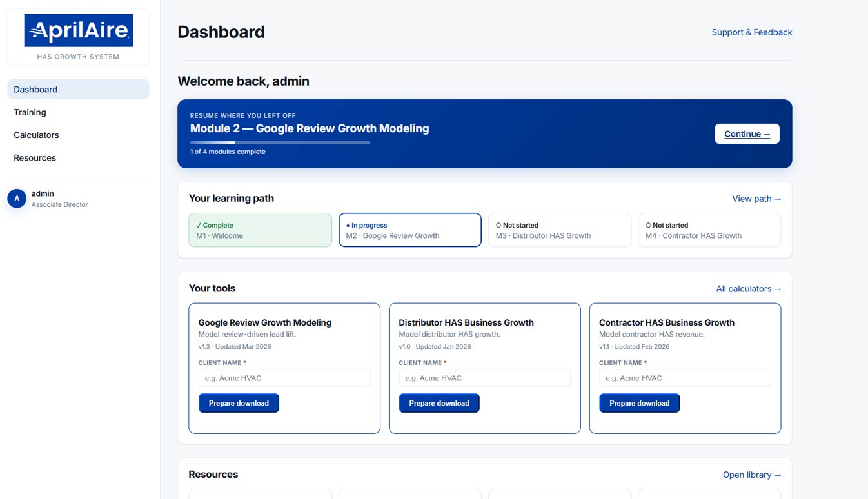This screenshot has height=499, width=868.
Task: Click the Associate Director role text
Action: 59,204
